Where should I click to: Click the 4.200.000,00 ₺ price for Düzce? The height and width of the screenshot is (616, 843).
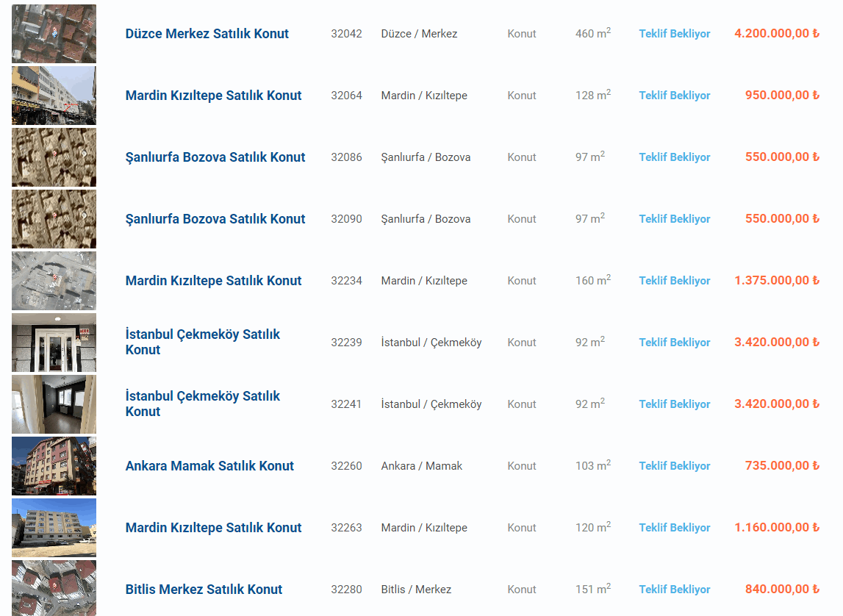[777, 33]
